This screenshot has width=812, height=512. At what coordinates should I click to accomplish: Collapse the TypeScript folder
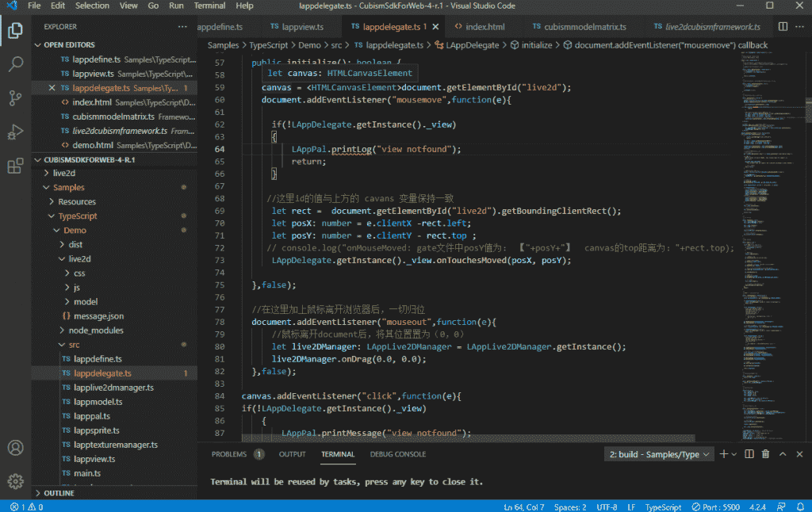77,216
